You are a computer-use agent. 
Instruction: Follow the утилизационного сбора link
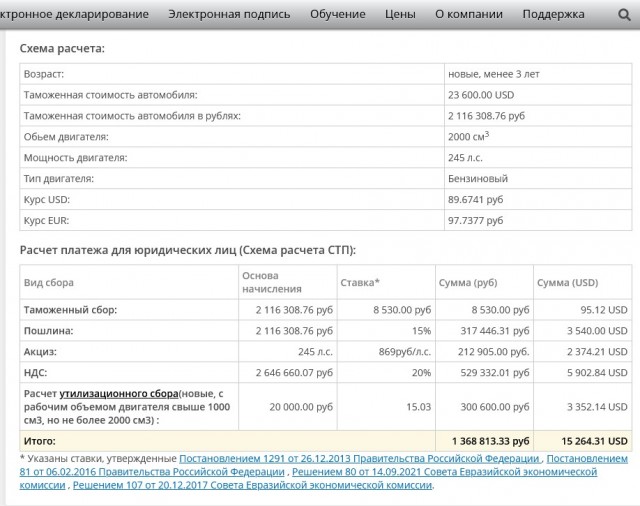click(x=119, y=394)
